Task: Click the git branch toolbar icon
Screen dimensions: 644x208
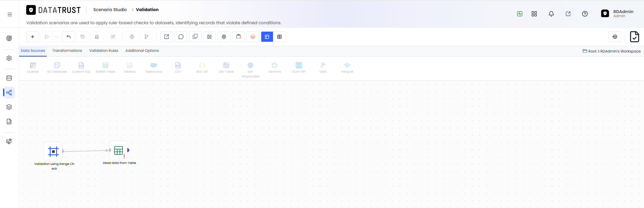Action: (x=146, y=37)
